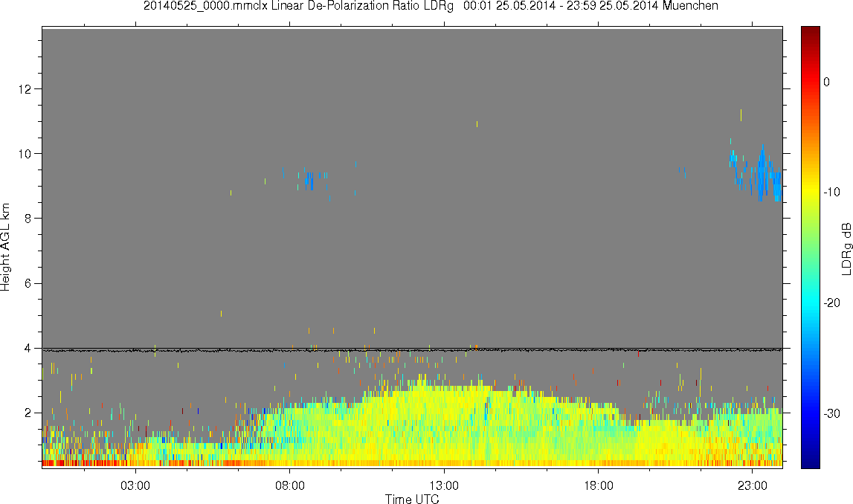
Task: Click the 03:00 time tick label
Action: 135,485
